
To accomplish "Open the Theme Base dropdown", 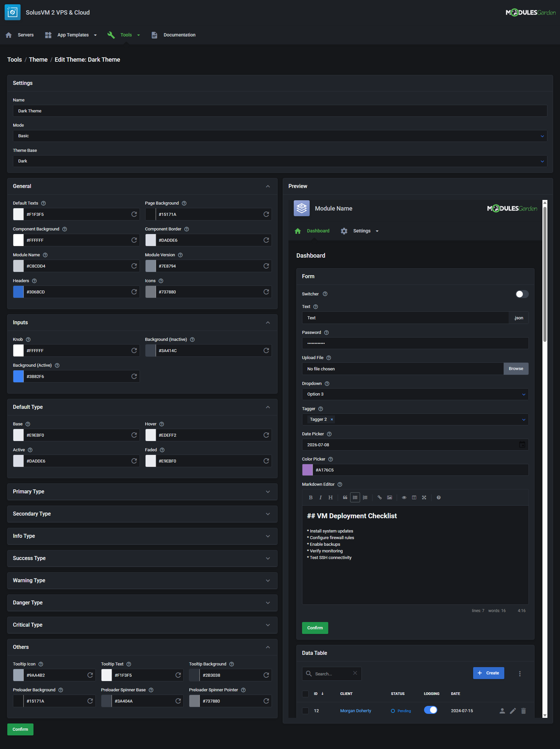I will pyautogui.click(x=280, y=161).
